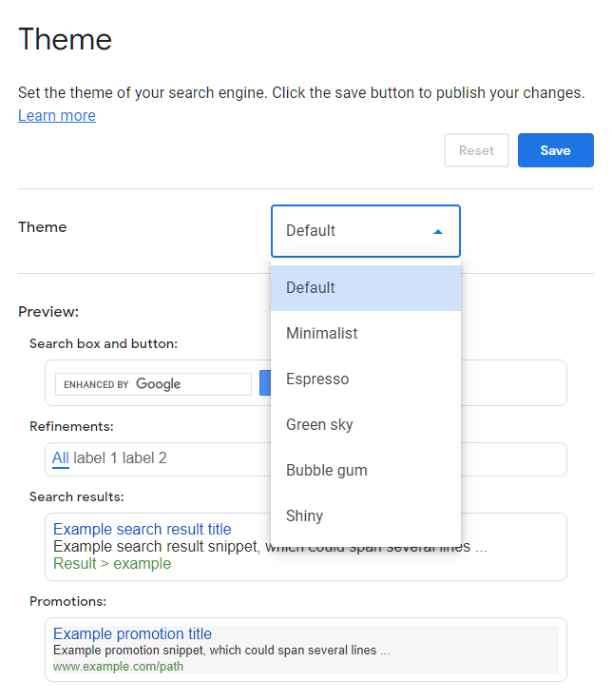Select the Default theme option

click(365, 288)
